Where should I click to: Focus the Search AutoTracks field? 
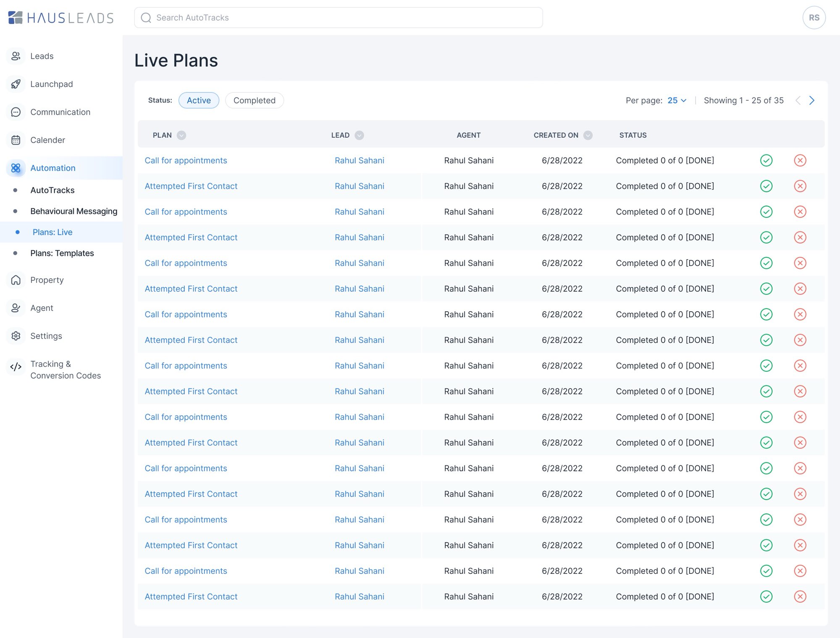(x=339, y=18)
